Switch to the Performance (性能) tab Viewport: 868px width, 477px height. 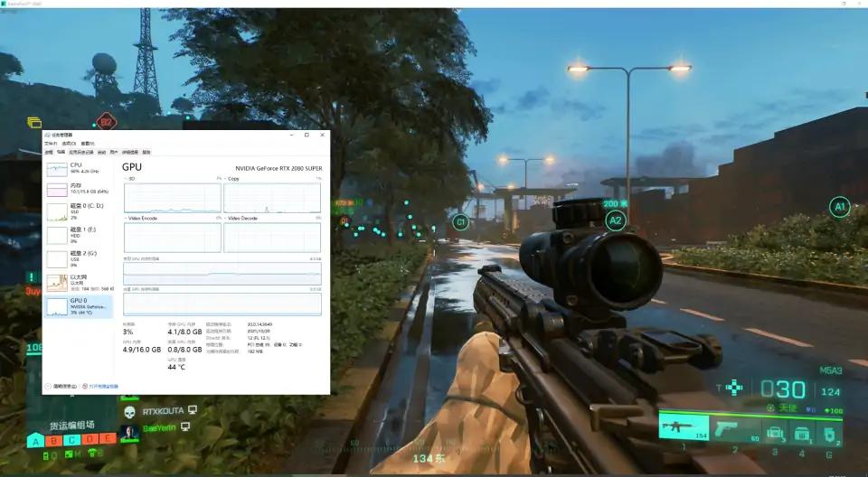point(61,152)
